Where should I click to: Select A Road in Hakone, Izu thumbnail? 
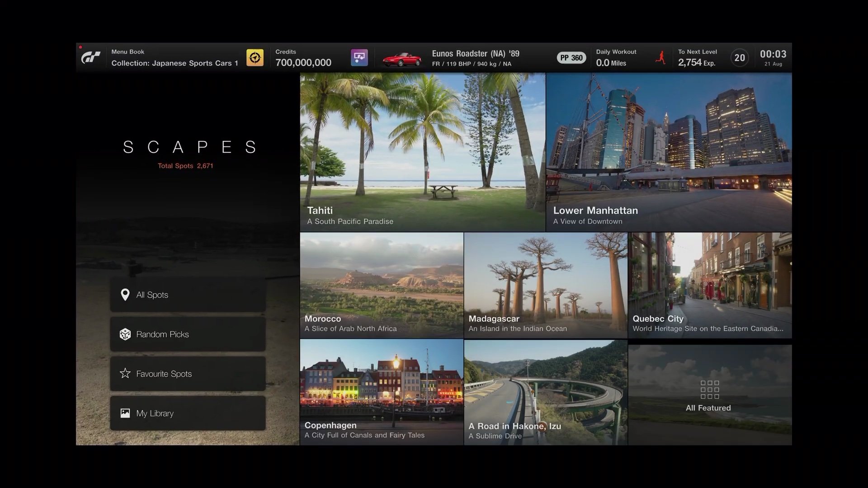(x=546, y=392)
